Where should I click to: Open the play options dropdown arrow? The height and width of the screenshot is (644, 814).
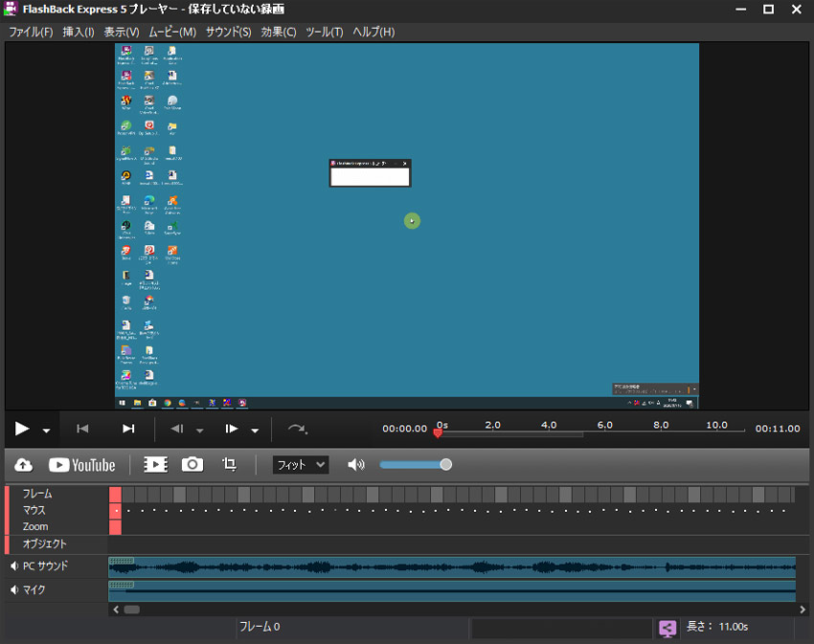46,431
